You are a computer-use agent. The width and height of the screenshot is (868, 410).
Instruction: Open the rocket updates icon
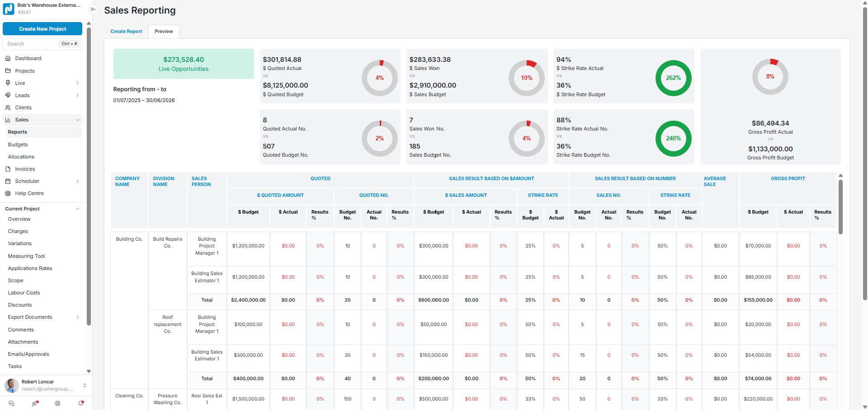coord(35,403)
